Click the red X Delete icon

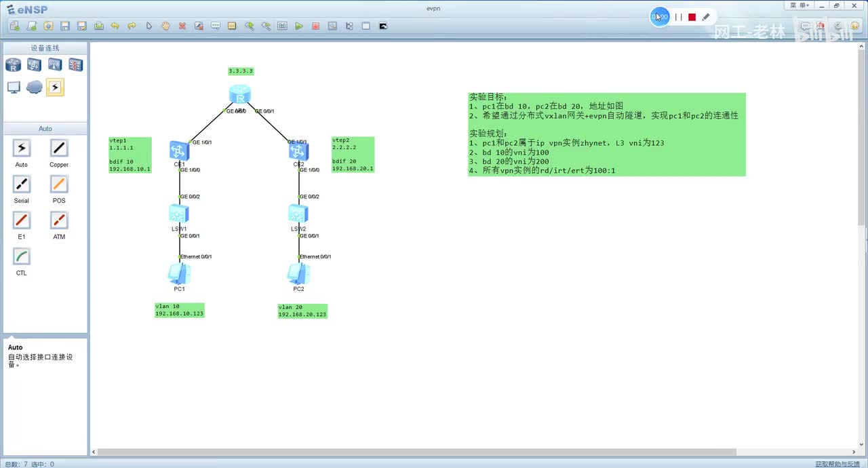coord(182,26)
